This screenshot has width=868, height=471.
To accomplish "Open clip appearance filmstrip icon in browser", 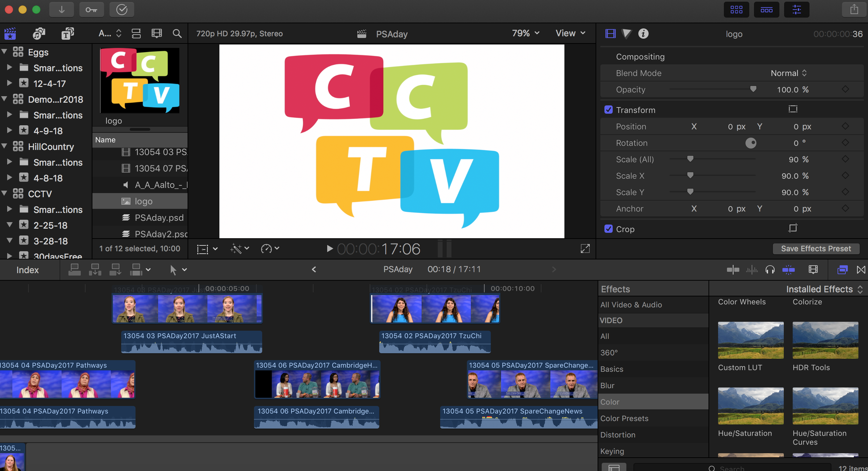I will tap(157, 34).
